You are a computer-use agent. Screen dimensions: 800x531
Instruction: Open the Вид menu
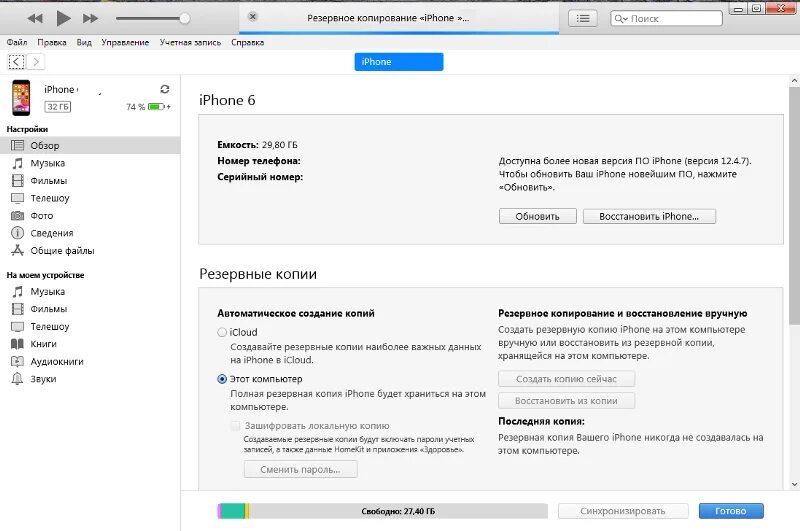tap(84, 42)
